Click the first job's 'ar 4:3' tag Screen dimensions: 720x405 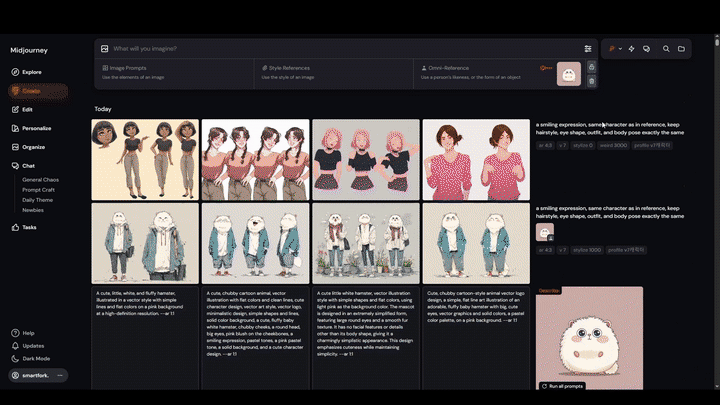click(x=545, y=146)
